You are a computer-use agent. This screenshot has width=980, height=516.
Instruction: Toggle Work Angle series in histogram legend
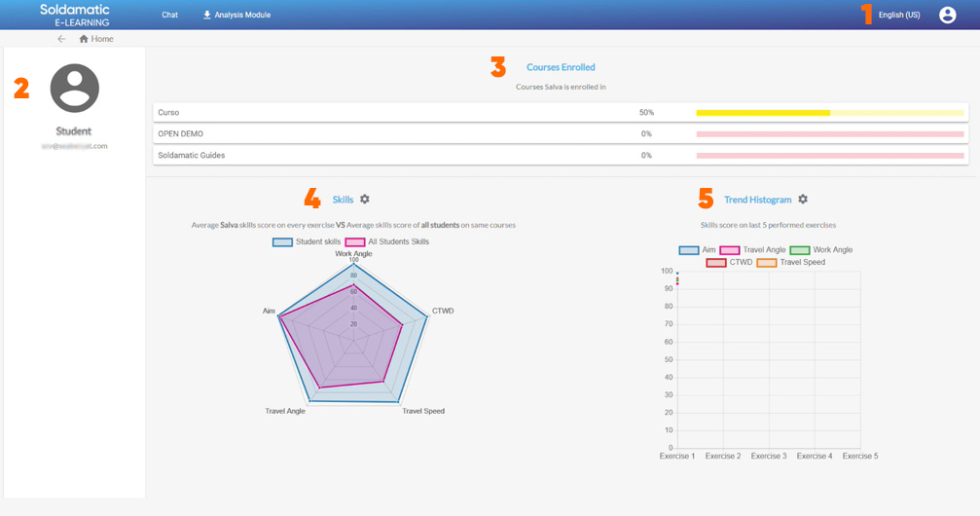800,250
